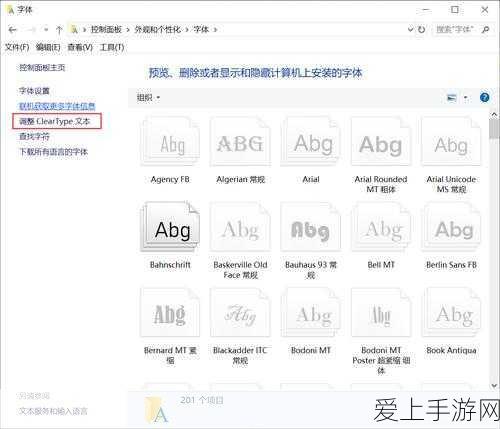
Task: Expand chevron after 控制面板 in breadcrumb
Action: tap(128, 30)
